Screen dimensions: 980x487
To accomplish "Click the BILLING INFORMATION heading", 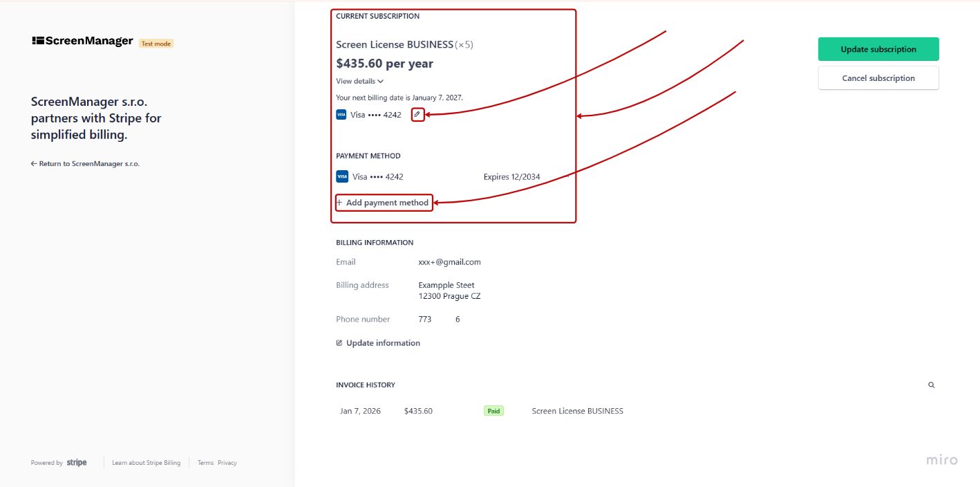I will pos(375,243).
